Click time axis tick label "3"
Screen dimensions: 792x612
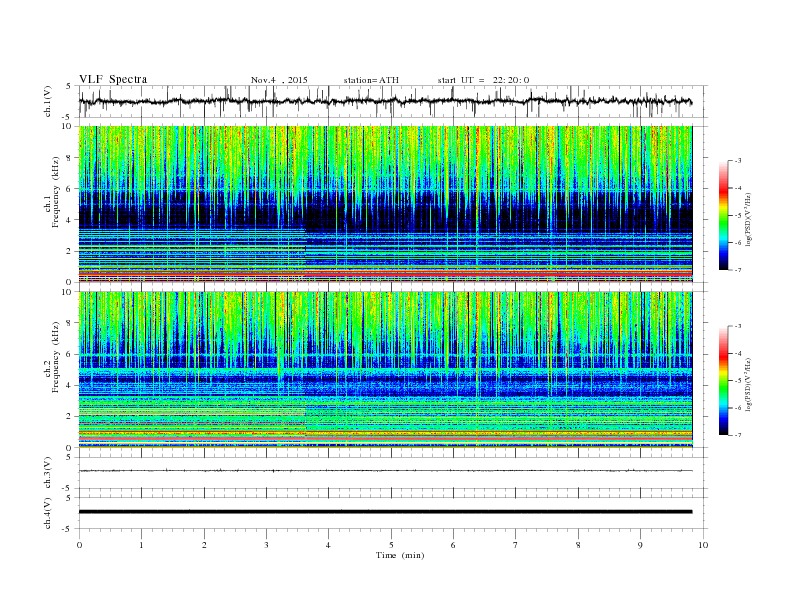pos(266,545)
